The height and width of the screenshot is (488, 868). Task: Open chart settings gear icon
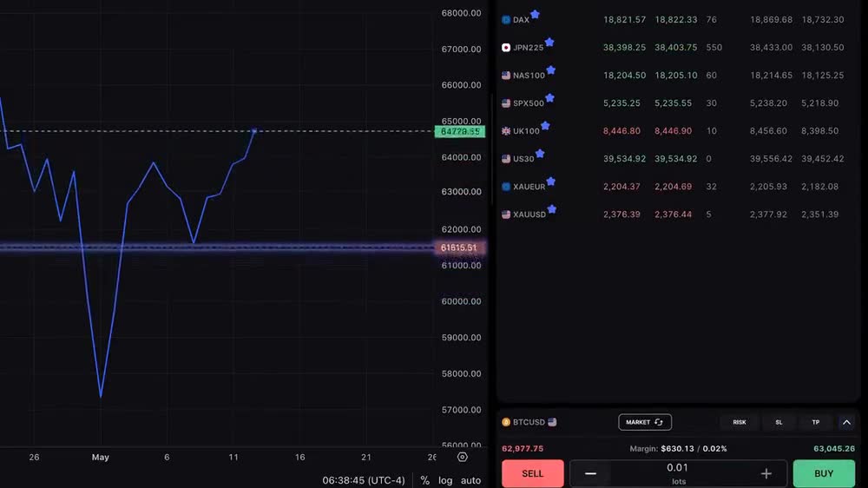[463, 457]
